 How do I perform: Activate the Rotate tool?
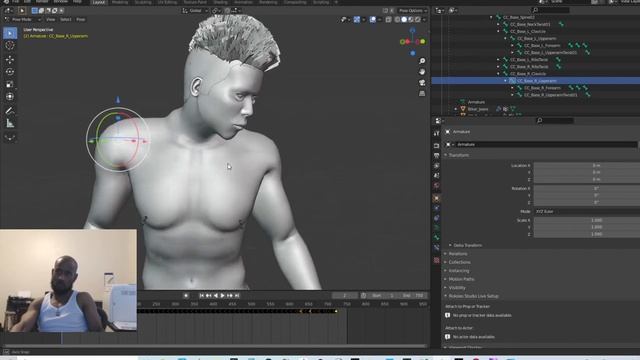[x=10, y=72]
